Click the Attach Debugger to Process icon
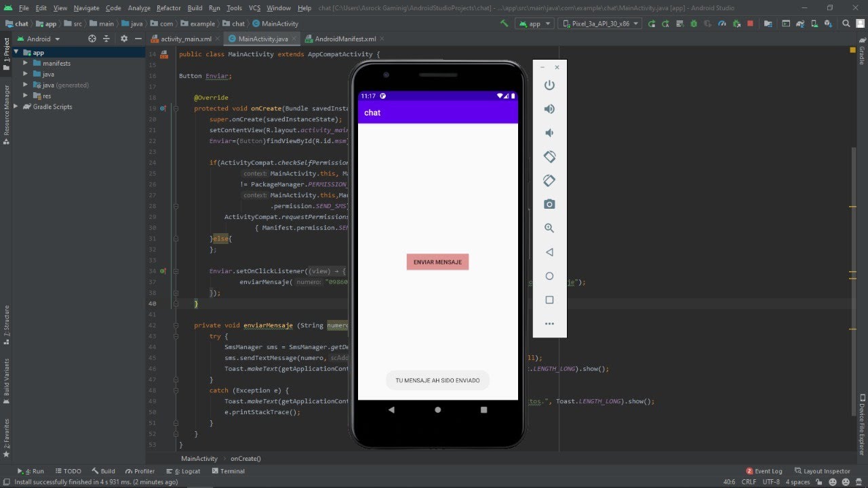 pyautogui.click(x=736, y=23)
